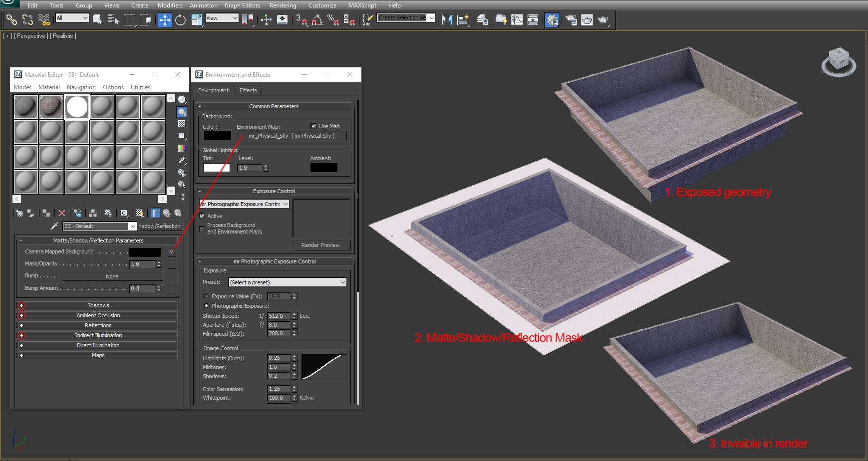
Task: Click the Angle Snap toggle icon
Action: [x=317, y=20]
